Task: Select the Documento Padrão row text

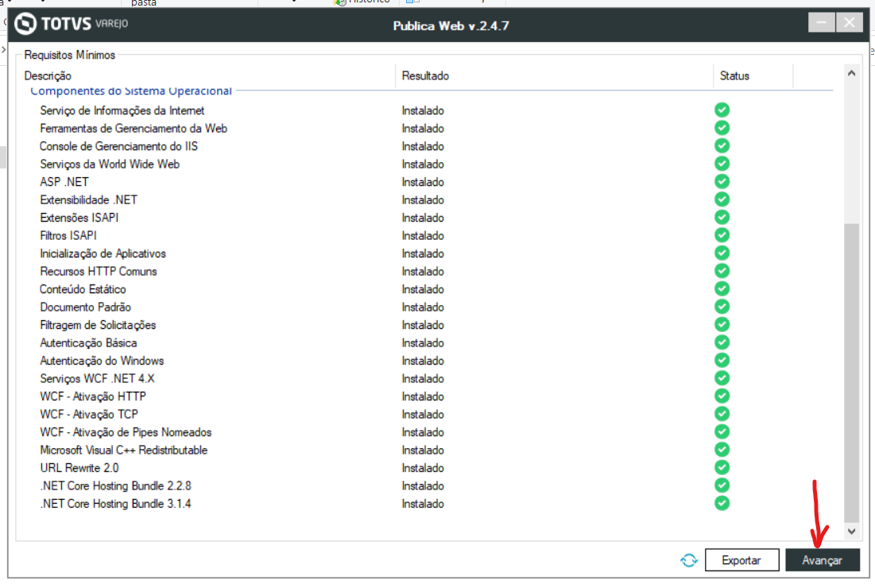Action: pyautogui.click(x=85, y=307)
